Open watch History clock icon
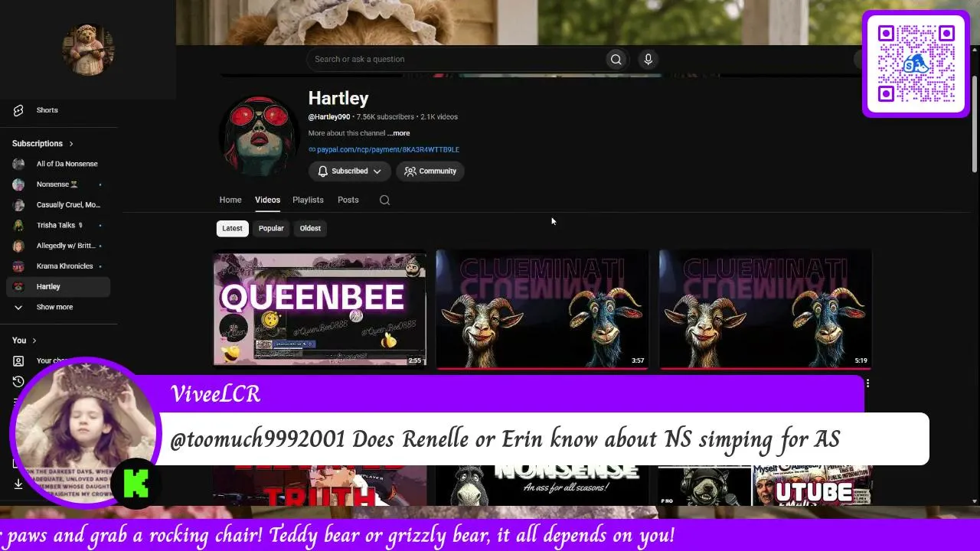The image size is (980, 551). tap(18, 381)
